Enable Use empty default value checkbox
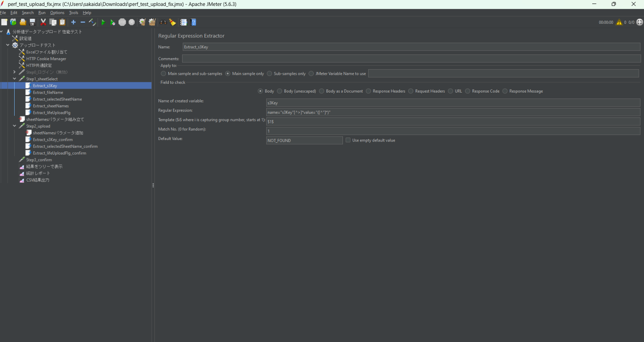 (348, 140)
